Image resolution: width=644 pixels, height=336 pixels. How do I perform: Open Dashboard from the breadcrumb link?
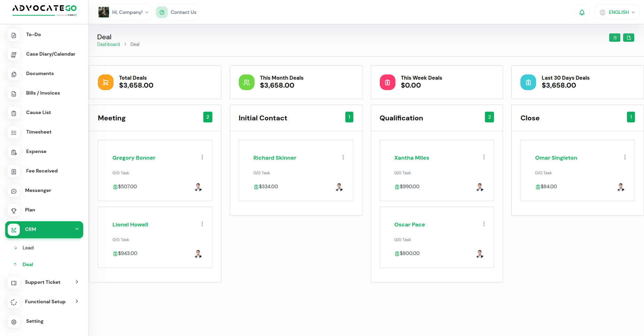pos(108,44)
